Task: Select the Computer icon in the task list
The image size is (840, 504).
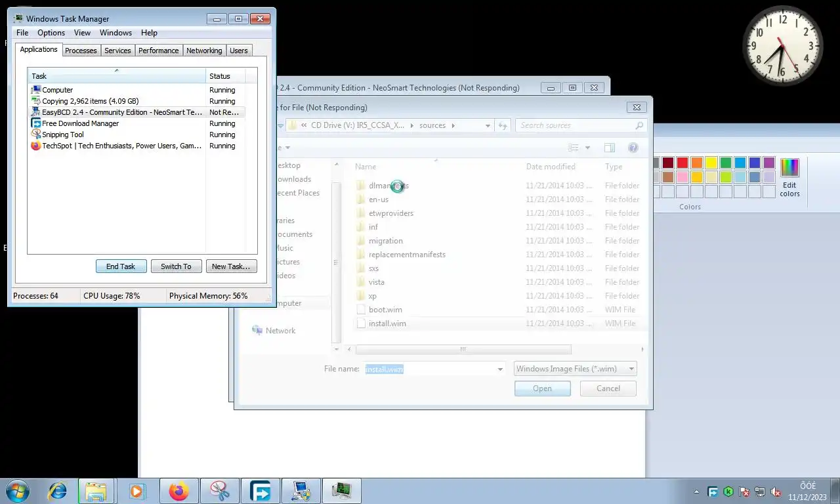Action: tap(36, 90)
